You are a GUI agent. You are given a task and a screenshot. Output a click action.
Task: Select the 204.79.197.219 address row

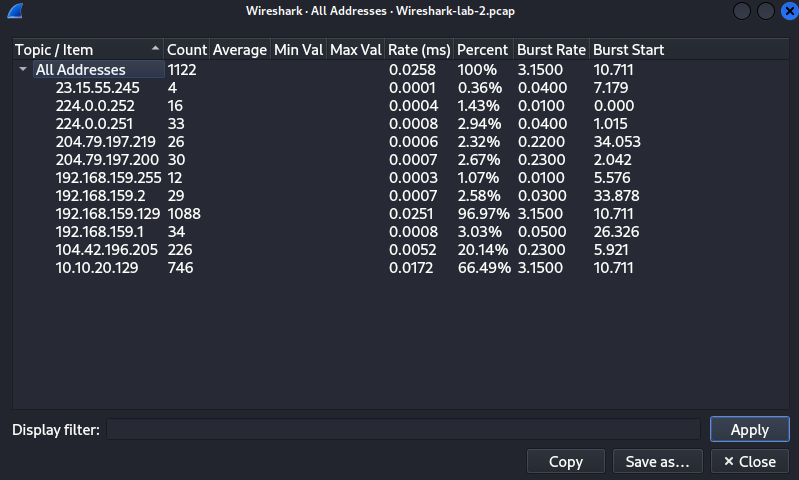point(401,142)
